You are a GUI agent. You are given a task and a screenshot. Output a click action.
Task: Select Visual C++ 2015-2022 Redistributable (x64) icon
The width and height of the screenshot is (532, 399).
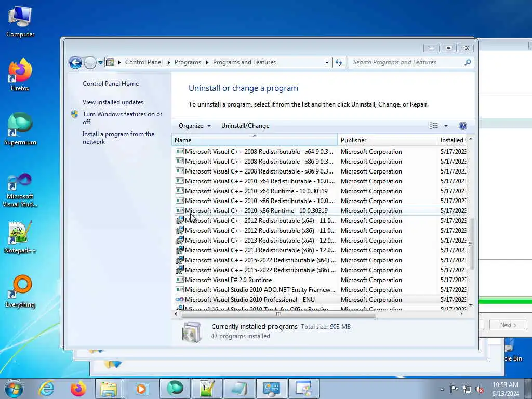pos(179,260)
